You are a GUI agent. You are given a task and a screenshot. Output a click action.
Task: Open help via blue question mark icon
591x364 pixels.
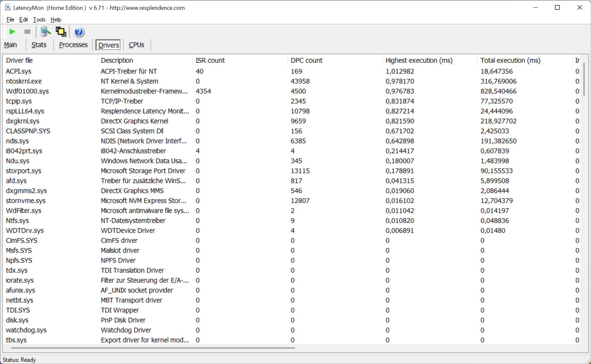click(79, 32)
